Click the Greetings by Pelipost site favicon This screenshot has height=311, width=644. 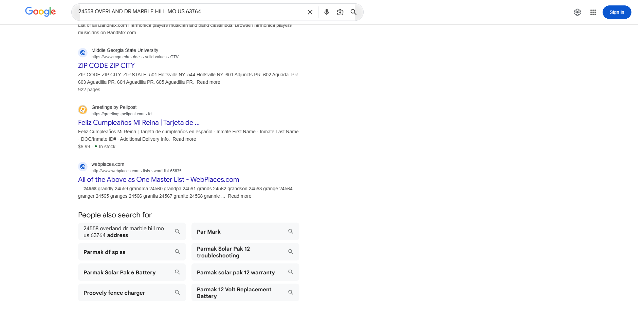(x=82, y=110)
